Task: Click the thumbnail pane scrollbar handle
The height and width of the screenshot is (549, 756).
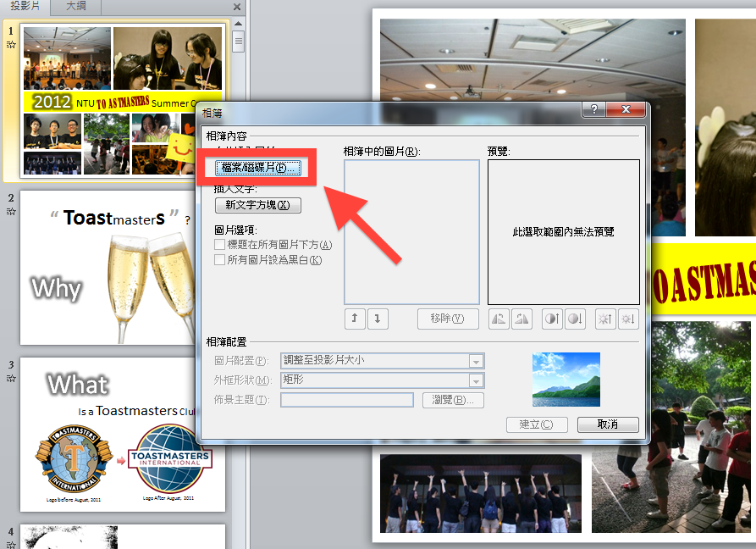Action: click(x=238, y=42)
